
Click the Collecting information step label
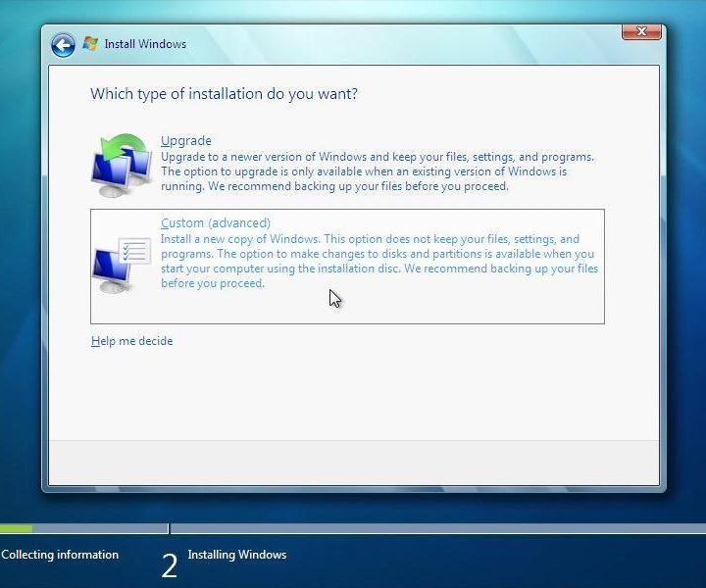tap(60, 555)
